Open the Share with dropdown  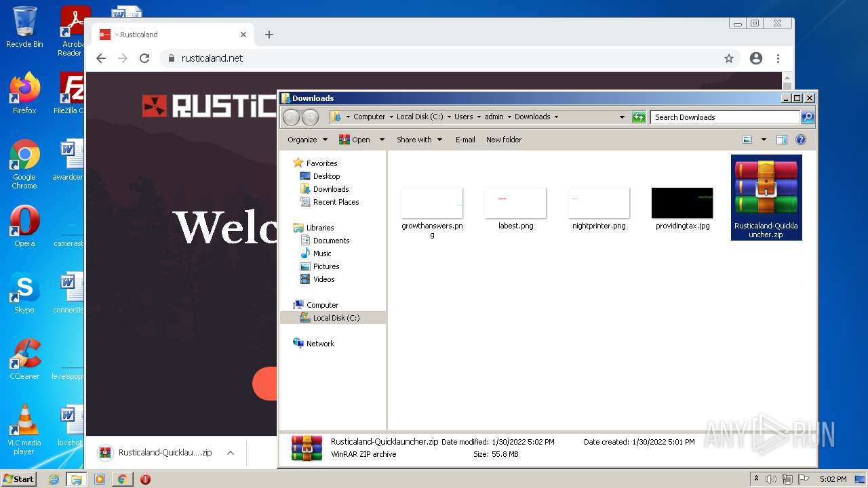tap(419, 140)
